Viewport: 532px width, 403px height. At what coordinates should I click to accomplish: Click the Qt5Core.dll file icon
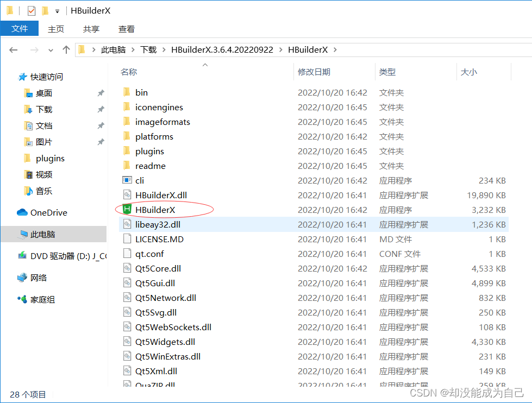coord(127,268)
